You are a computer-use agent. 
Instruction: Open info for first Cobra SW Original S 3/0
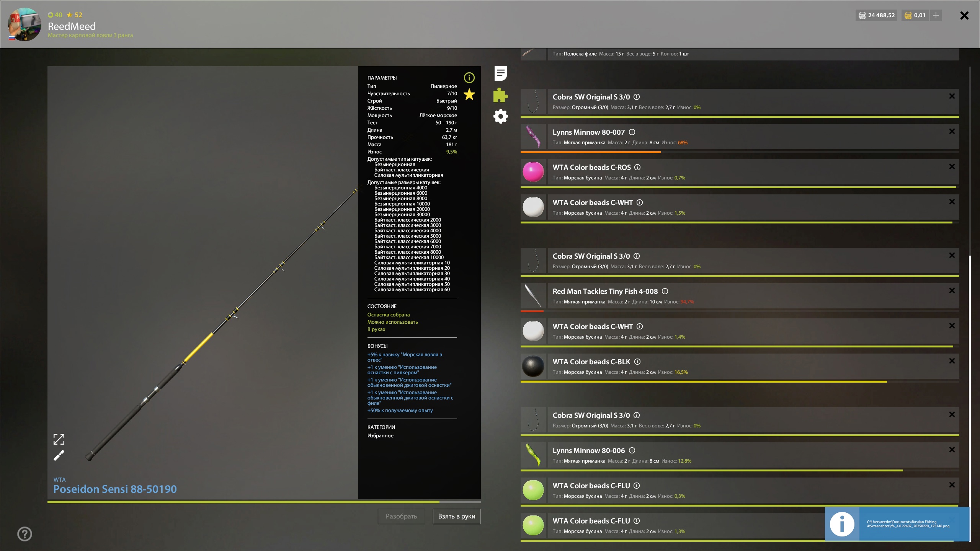click(x=637, y=97)
